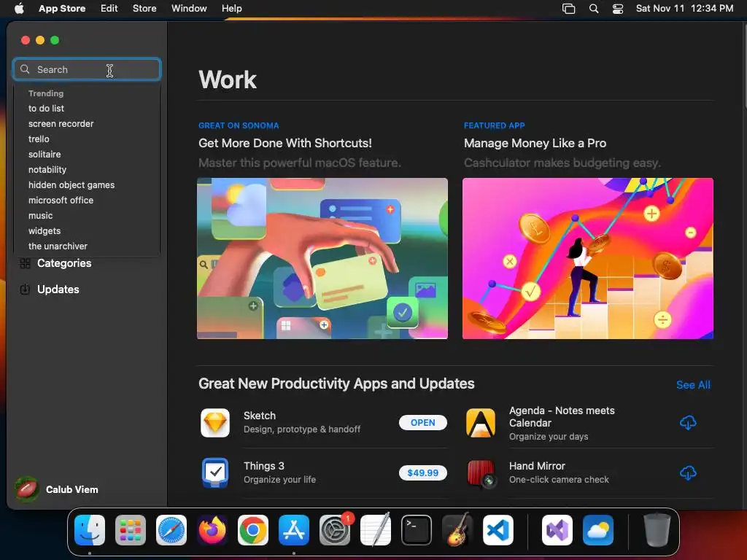Open the Apple menu
Screen dimensions: 747x560
(x=19, y=9)
